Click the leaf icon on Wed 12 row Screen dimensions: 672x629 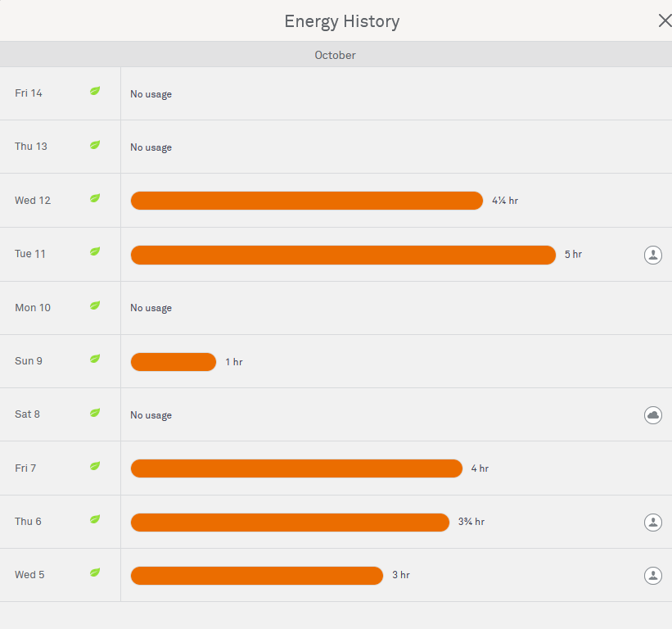(x=95, y=199)
